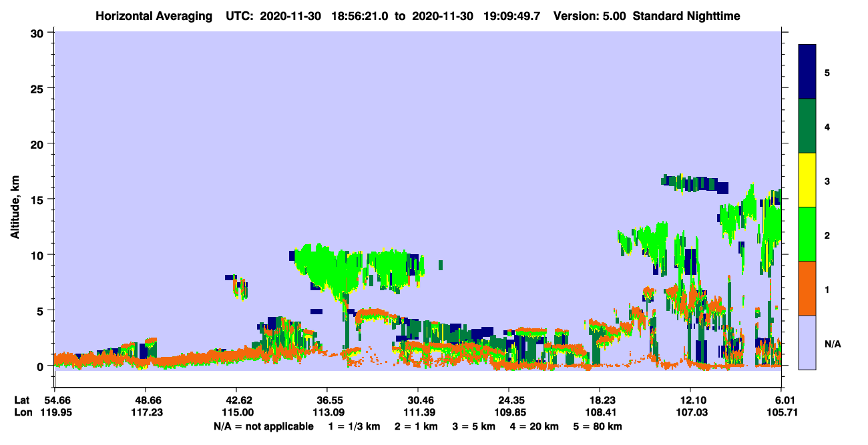This screenshot has width=868, height=445.
Task: Click the '5 = 80 km' legend entry
Action: (598, 426)
